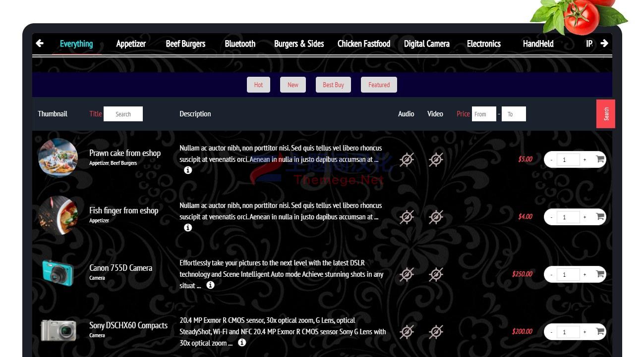The width and height of the screenshot is (644, 357).
Task: Click the red Search button
Action: tap(606, 114)
